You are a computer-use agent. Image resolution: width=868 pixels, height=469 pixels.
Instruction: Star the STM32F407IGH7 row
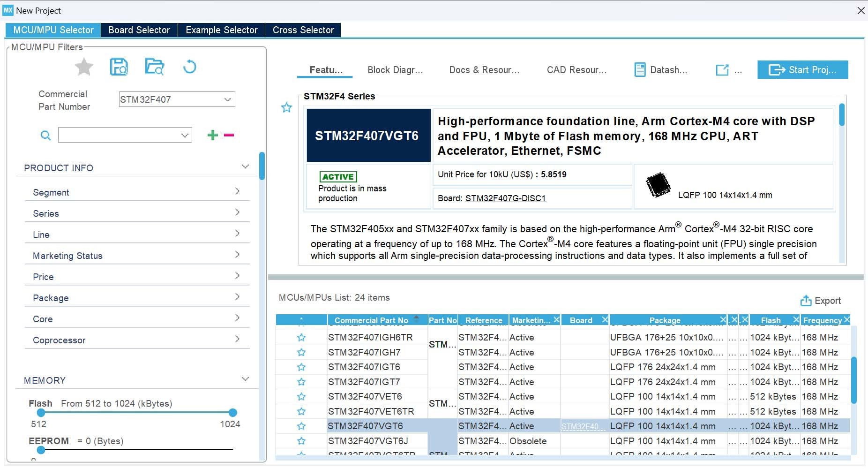pos(301,352)
